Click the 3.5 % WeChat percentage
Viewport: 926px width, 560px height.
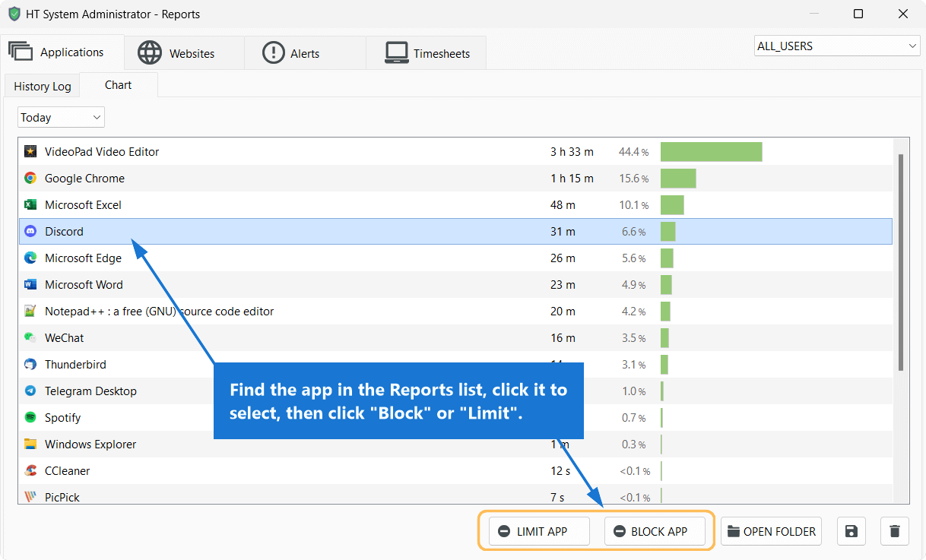click(x=633, y=338)
